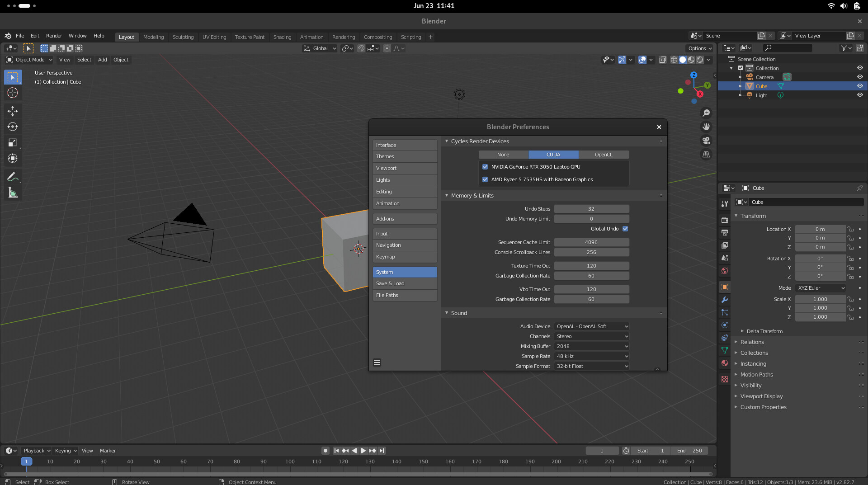Open the Render properties tab
This screenshot has height=485, width=868.
pos(725,220)
